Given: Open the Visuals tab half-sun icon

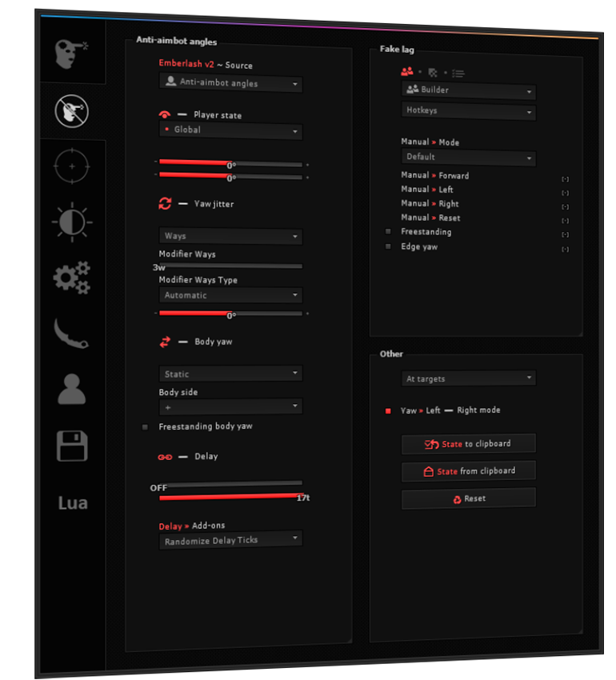Looking at the screenshot, I should [72, 222].
